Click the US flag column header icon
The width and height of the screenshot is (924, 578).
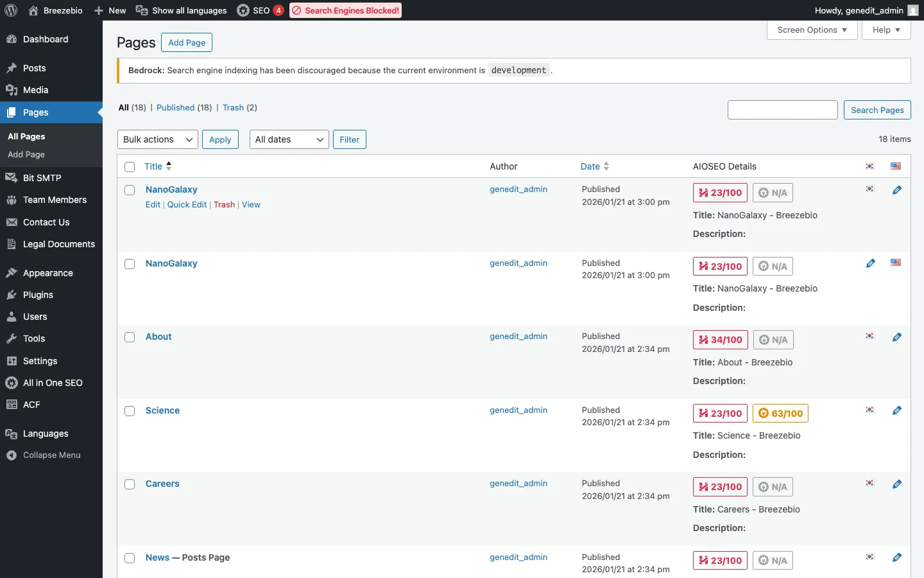[x=896, y=166]
